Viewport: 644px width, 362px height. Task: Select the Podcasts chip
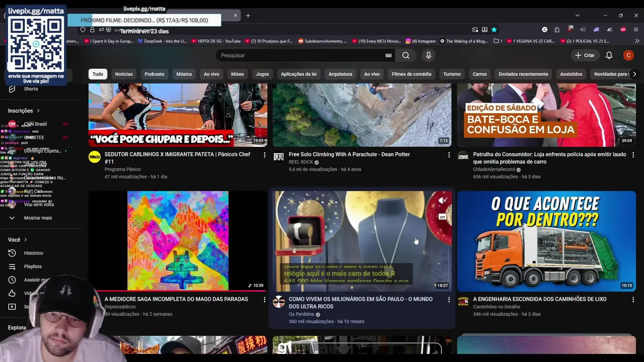pyautogui.click(x=154, y=74)
